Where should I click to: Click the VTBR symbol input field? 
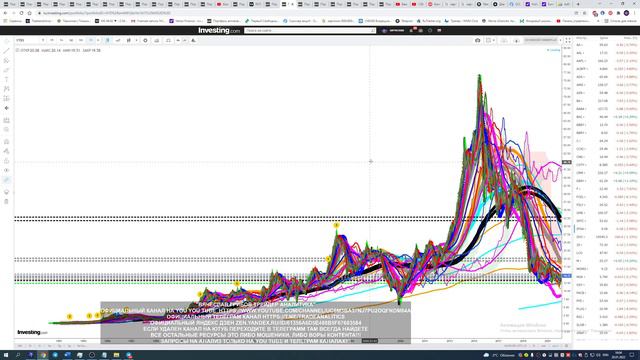tap(27, 40)
